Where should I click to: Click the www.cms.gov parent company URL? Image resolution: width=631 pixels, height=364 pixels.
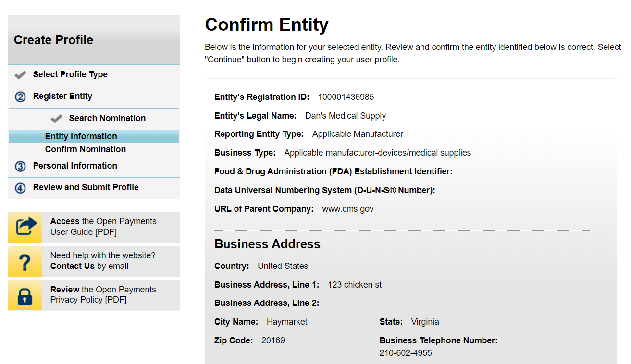[347, 209]
